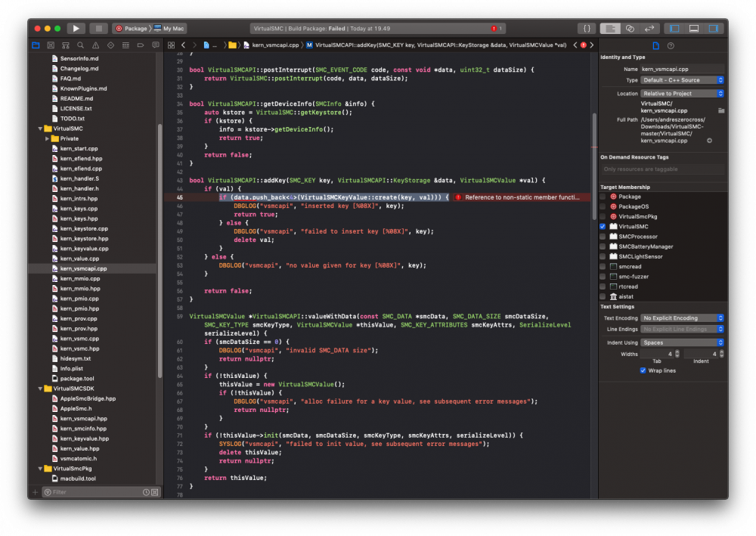
Task: Show the Quick Help inspector
Action: coord(671,46)
